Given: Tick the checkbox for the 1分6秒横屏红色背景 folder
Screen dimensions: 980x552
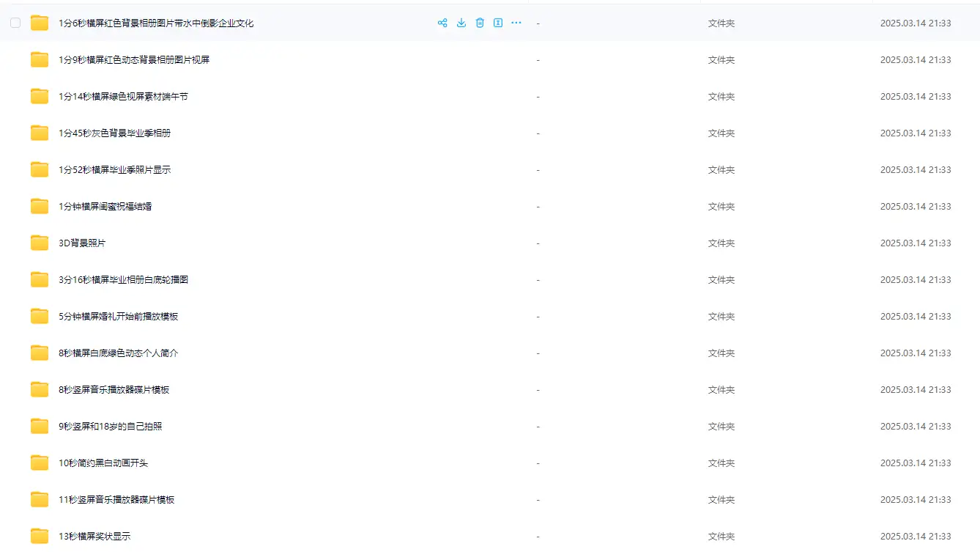Looking at the screenshot, I should point(15,23).
